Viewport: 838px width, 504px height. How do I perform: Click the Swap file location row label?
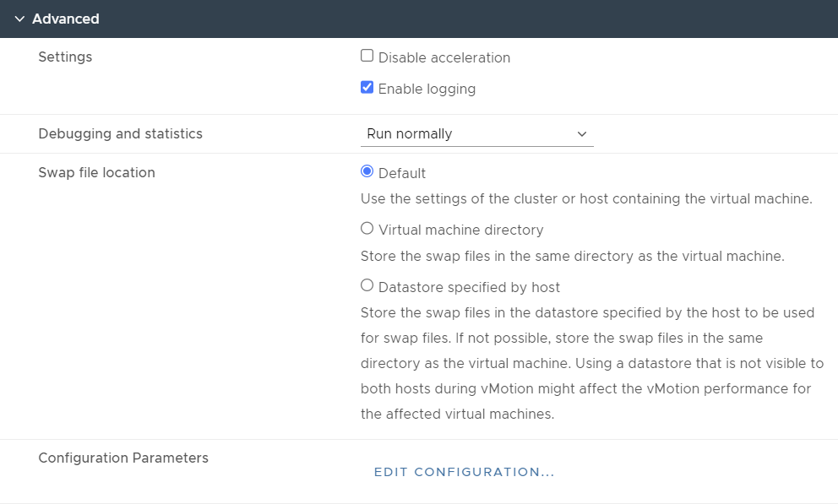pyautogui.click(x=97, y=172)
